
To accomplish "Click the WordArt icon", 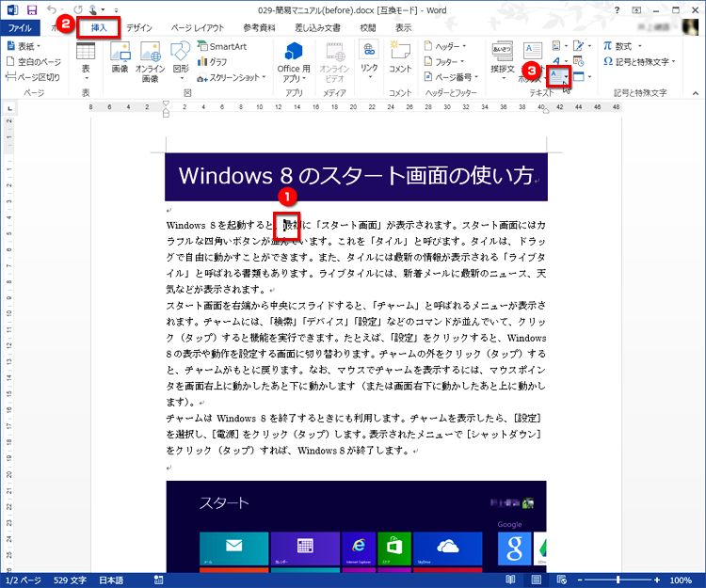I will pyautogui.click(x=556, y=61).
